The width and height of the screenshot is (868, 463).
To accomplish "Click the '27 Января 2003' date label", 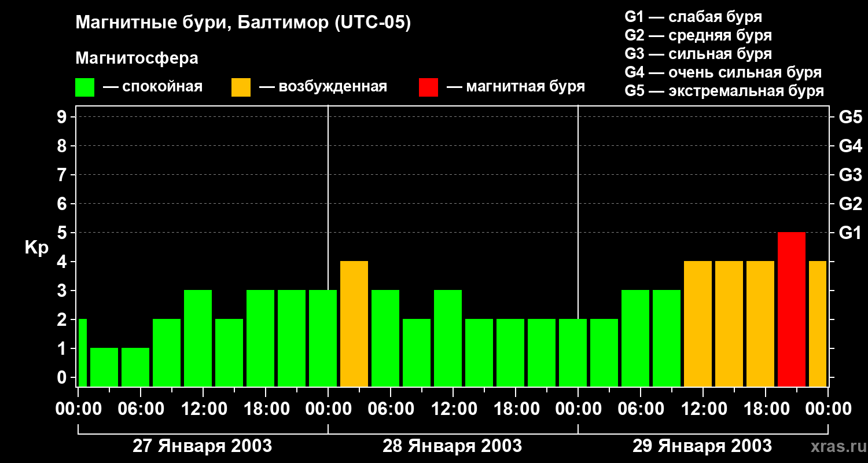I will (203, 446).
